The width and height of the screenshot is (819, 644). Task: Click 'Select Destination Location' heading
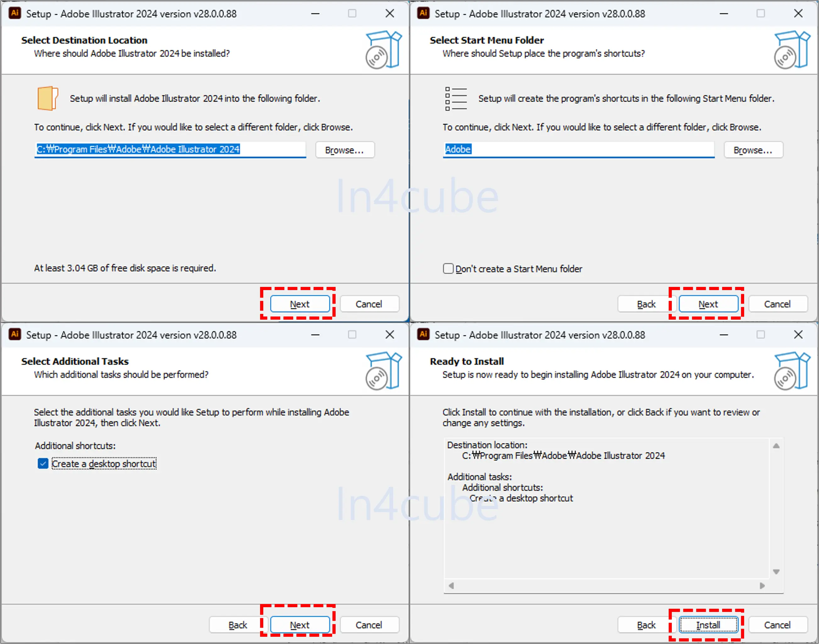[x=84, y=40]
